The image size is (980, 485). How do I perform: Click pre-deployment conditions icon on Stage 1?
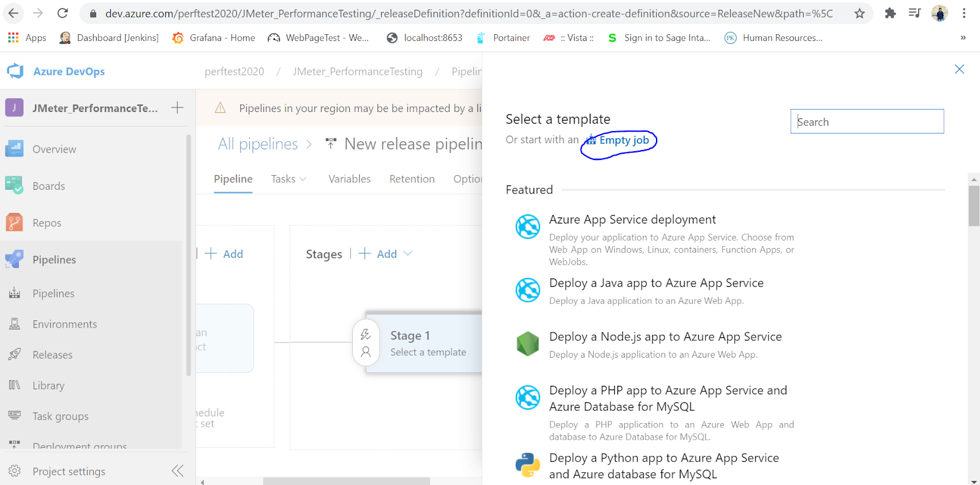pos(366,334)
